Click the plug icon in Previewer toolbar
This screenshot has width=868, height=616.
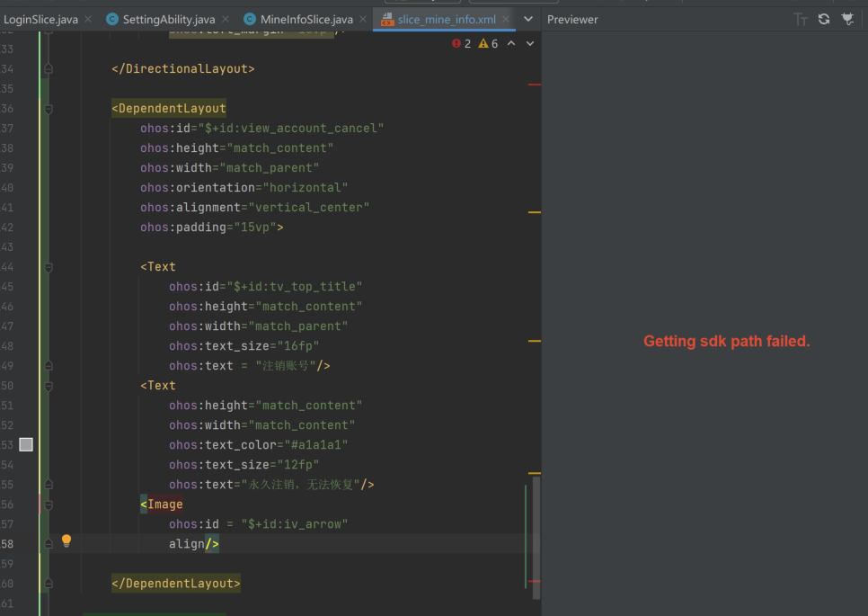(x=847, y=20)
